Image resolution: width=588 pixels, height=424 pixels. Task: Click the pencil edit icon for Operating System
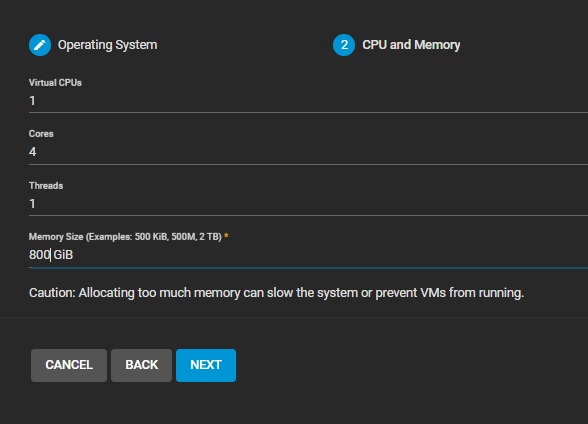click(x=40, y=45)
